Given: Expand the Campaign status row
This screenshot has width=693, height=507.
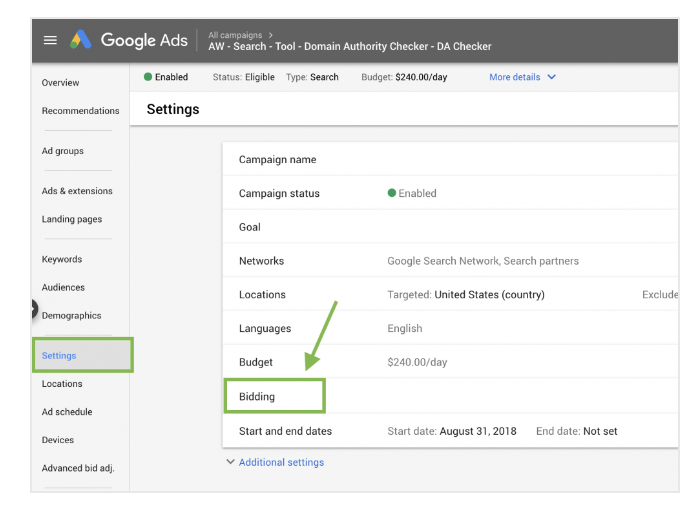Looking at the screenshot, I should point(450,193).
